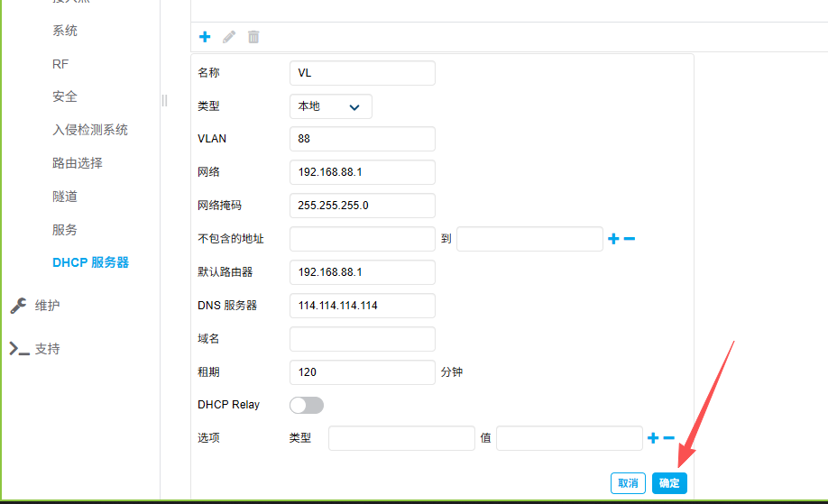The height and width of the screenshot is (504, 828).
Task: Expand the 支持 section
Action: (47, 349)
